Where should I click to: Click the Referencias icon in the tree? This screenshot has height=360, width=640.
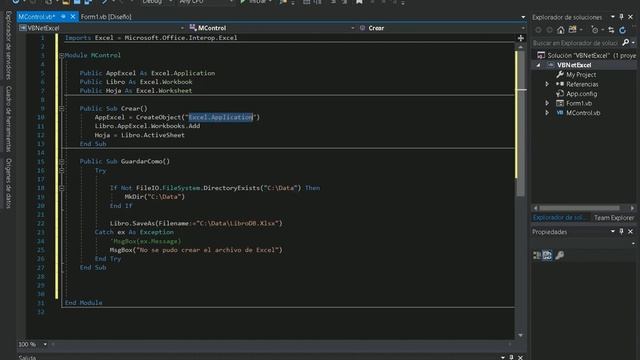click(x=560, y=84)
